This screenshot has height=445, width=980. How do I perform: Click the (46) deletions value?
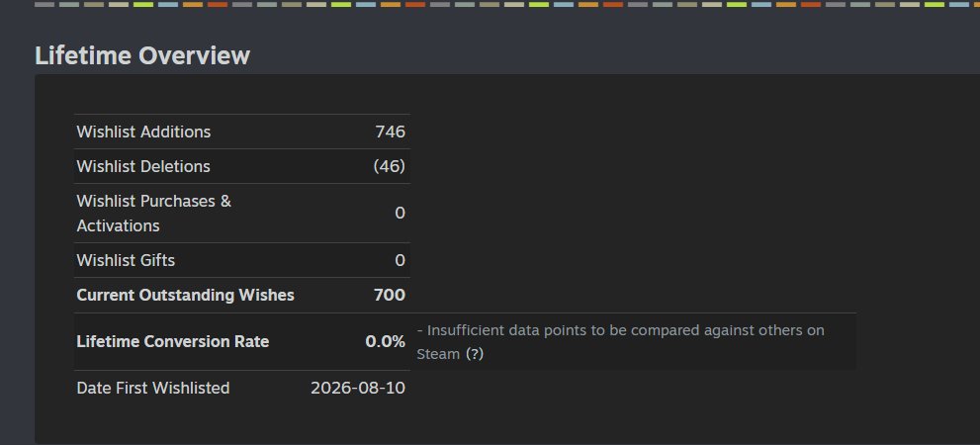point(389,166)
